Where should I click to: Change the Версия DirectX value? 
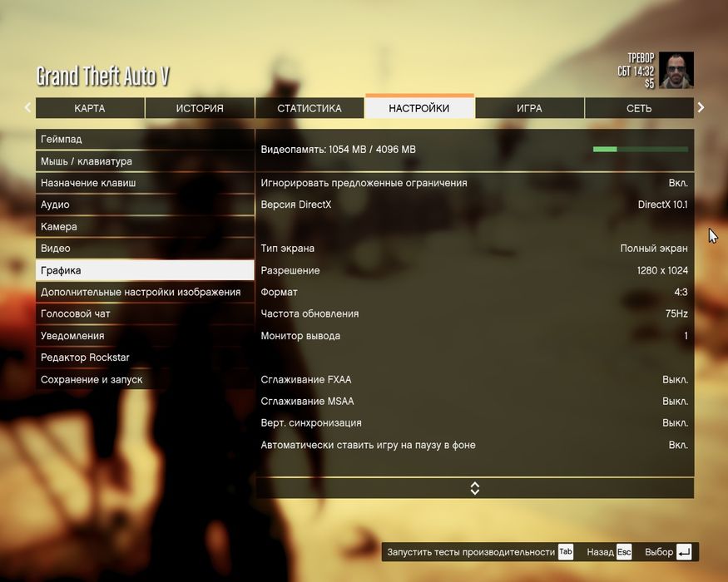pos(474,205)
